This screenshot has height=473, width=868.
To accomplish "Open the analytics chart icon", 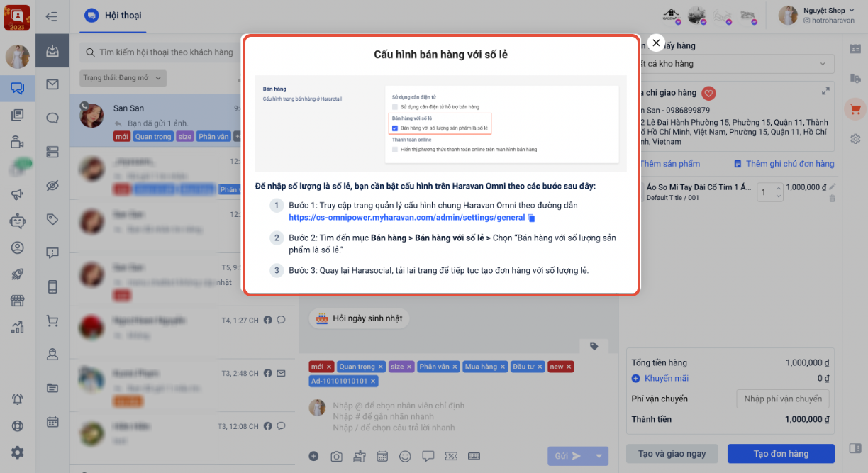I will pyautogui.click(x=18, y=328).
